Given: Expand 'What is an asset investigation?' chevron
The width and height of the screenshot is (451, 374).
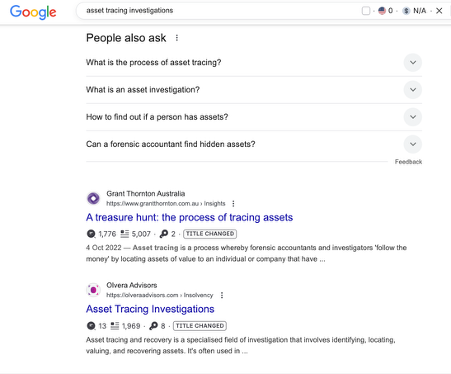Looking at the screenshot, I should point(413,90).
